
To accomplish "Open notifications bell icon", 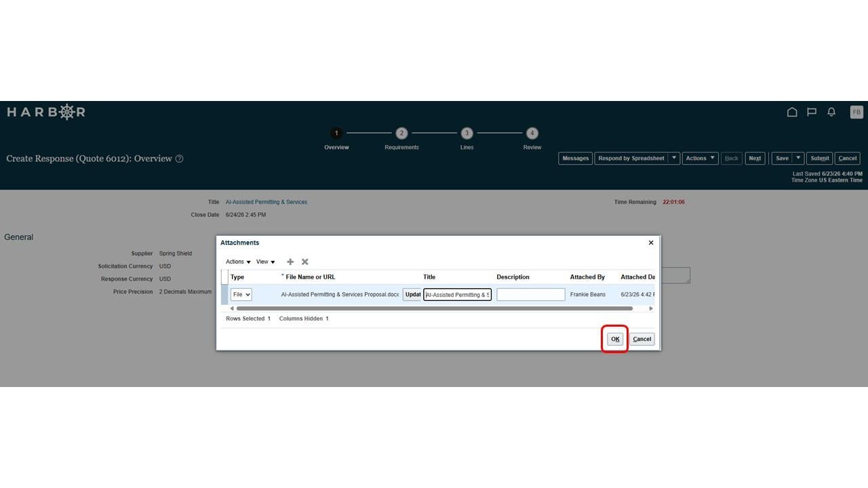I will coord(831,112).
